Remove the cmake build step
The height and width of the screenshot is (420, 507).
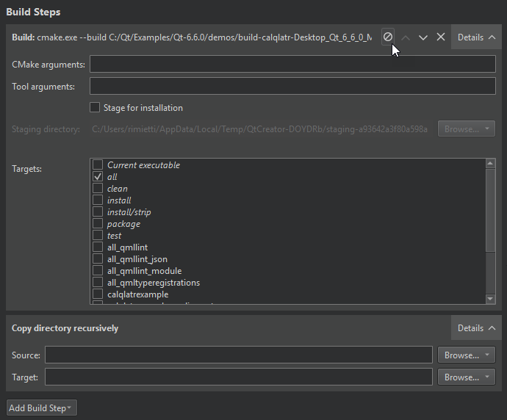[441, 37]
